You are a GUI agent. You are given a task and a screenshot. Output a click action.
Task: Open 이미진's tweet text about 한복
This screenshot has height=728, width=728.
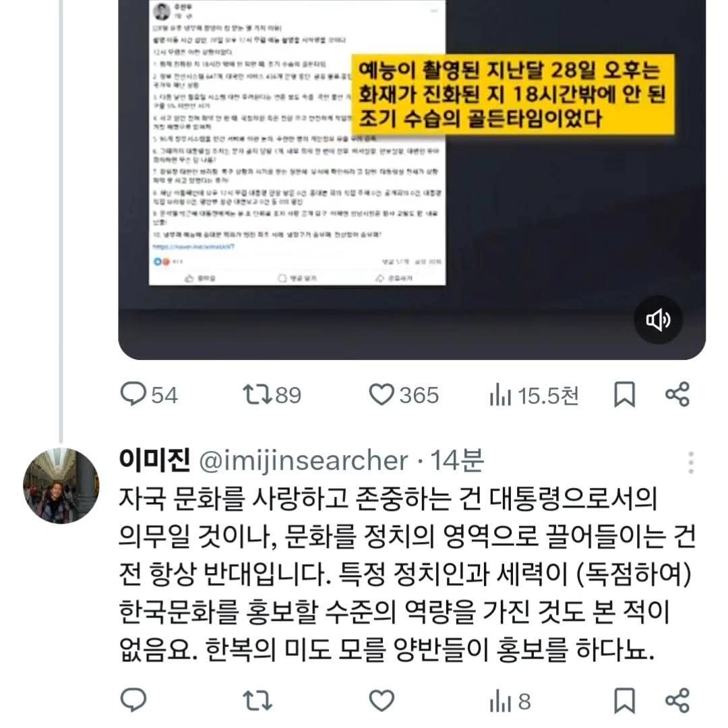pos(406,574)
